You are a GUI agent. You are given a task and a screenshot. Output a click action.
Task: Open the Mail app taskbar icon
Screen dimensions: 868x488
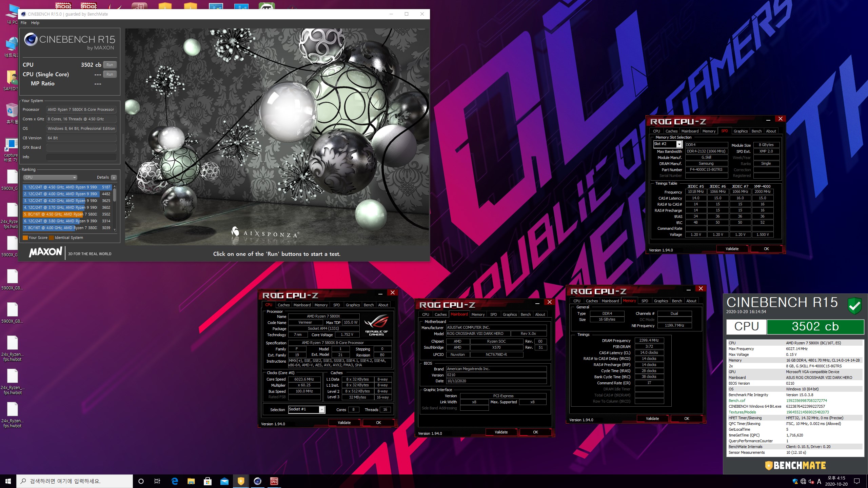(x=224, y=481)
